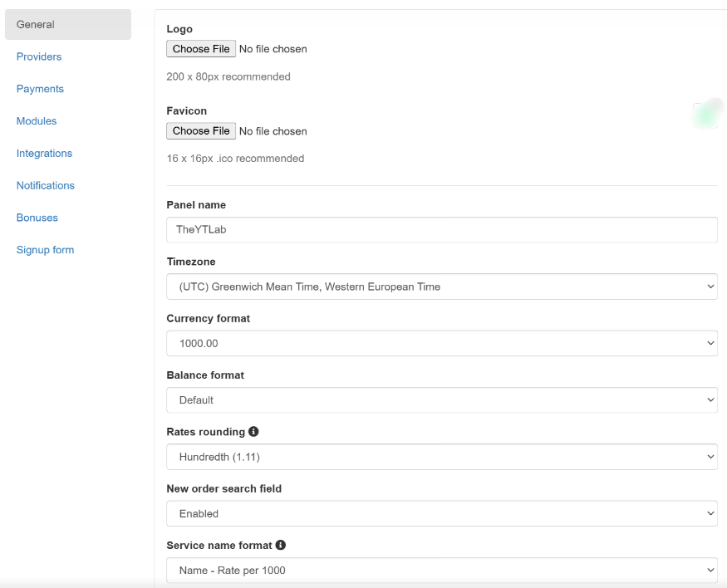
Task: Open the Notifications settings
Action: pyautogui.click(x=46, y=185)
